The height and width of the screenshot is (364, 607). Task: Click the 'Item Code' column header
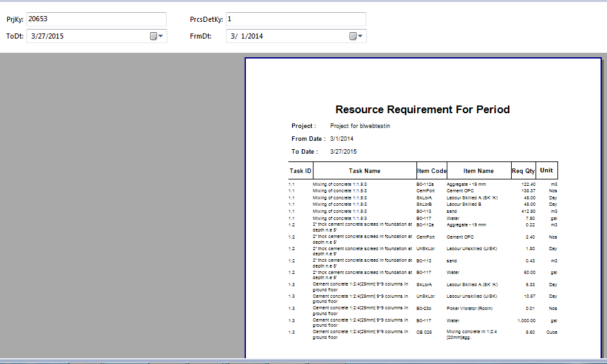pyautogui.click(x=432, y=170)
